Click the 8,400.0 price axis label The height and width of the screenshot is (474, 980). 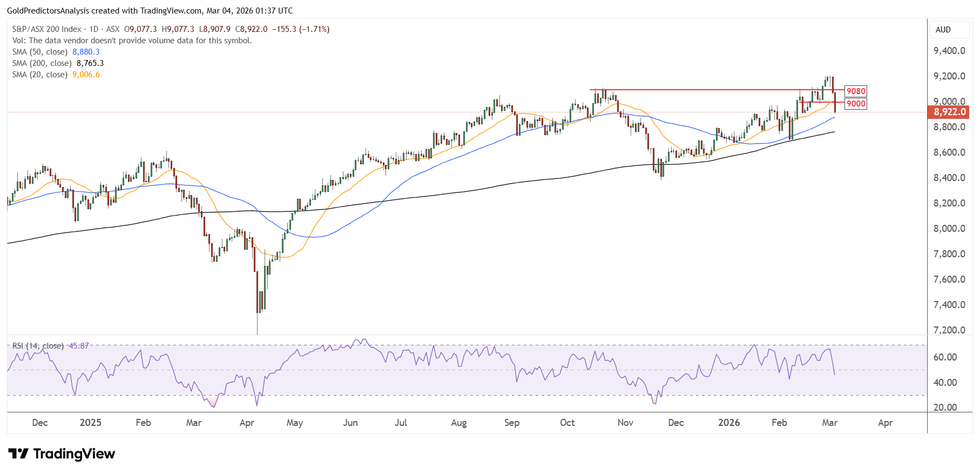[x=949, y=178]
